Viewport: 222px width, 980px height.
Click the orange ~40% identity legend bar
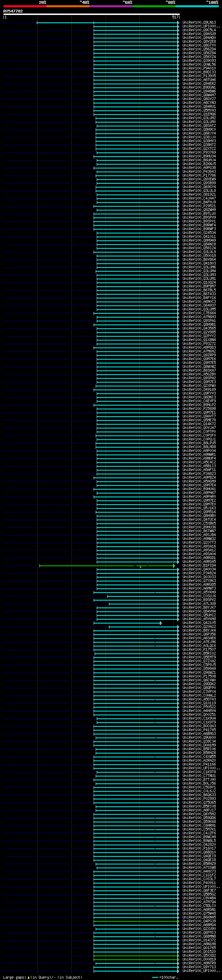tap(68, 6)
